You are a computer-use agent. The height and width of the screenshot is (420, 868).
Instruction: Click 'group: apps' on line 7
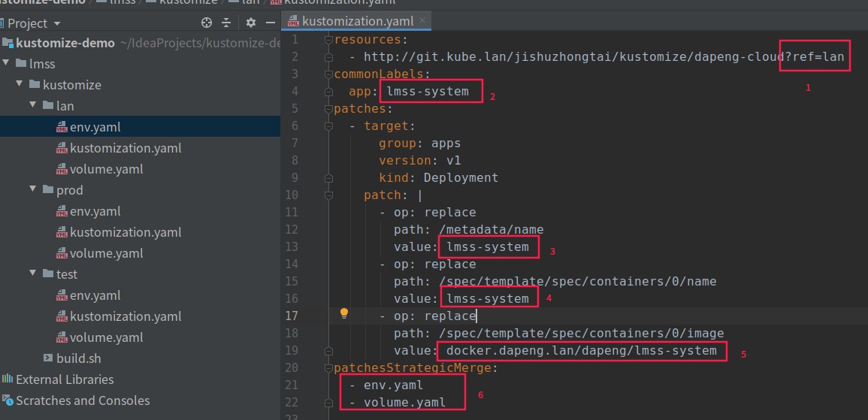[419, 144]
